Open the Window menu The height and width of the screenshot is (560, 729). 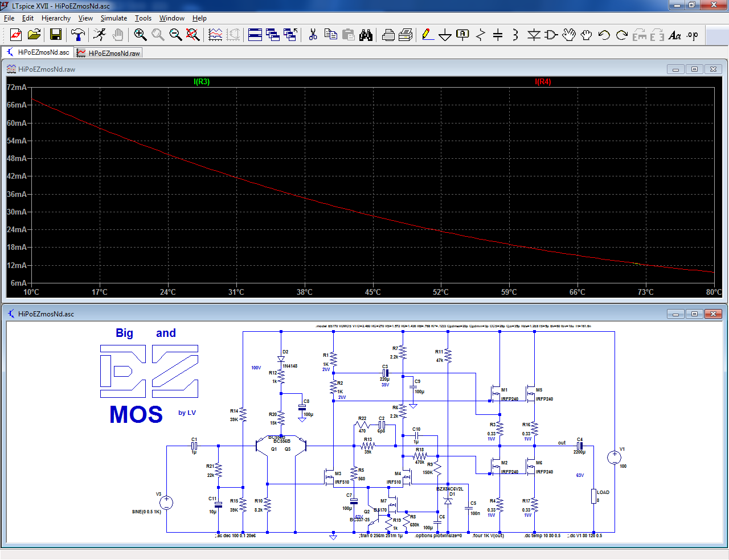coord(171,18)
